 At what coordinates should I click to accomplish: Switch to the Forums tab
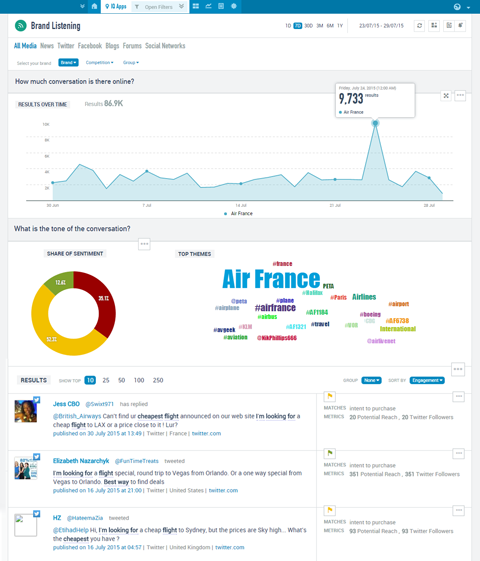(x=132, y=46)
